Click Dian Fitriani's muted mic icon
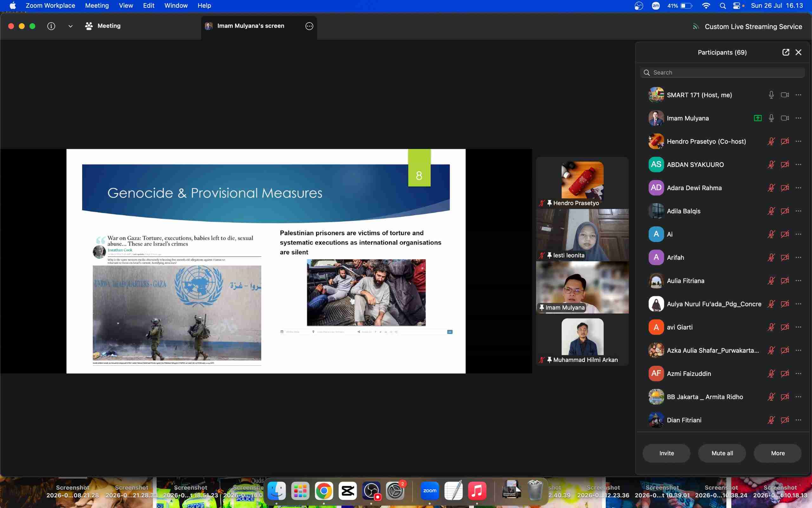 (x=771, y=420)
